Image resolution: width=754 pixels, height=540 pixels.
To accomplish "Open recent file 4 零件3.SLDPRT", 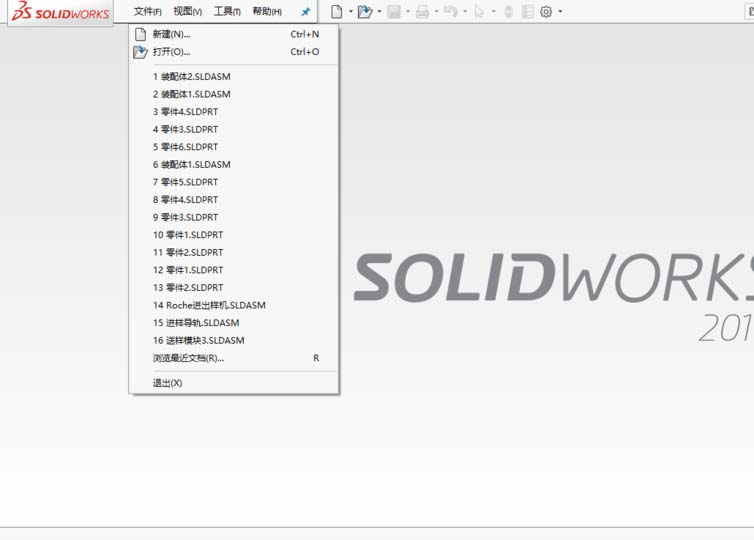I will 234,129.
